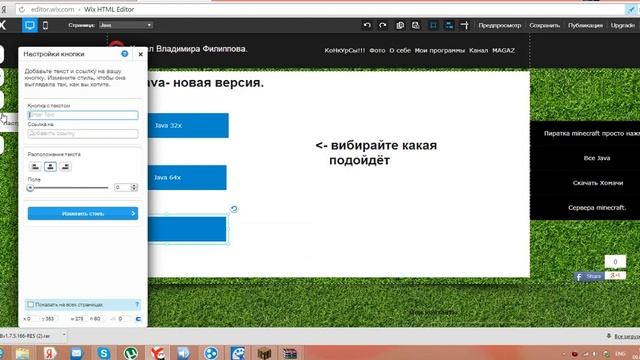Open the Minecraft block icon on taskbar
The image size is (640, 360).
(264, 353)
